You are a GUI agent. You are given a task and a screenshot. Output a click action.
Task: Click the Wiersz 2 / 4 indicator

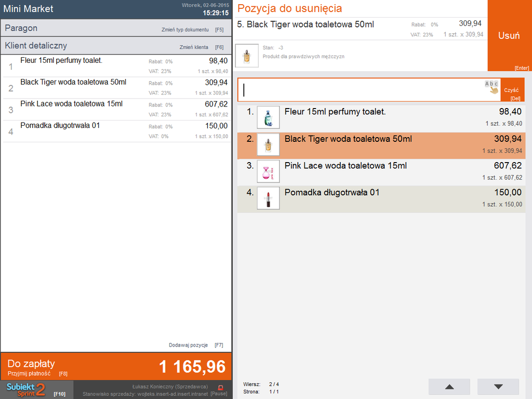[x=261, y=384]
